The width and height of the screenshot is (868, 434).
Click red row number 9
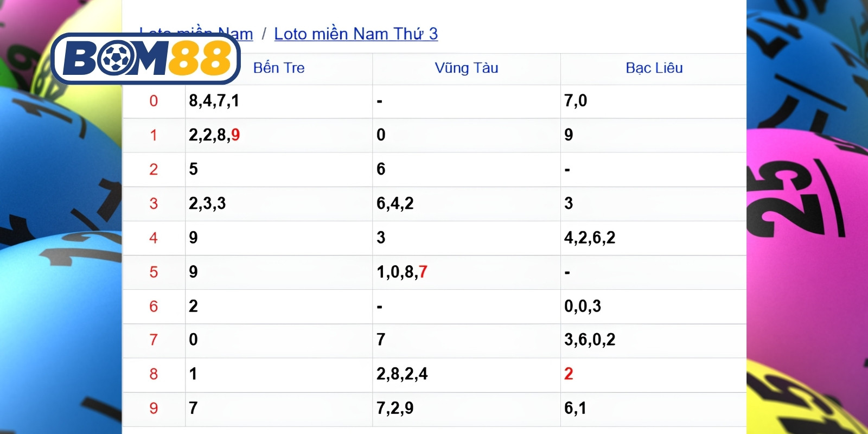tap(154, 409)
